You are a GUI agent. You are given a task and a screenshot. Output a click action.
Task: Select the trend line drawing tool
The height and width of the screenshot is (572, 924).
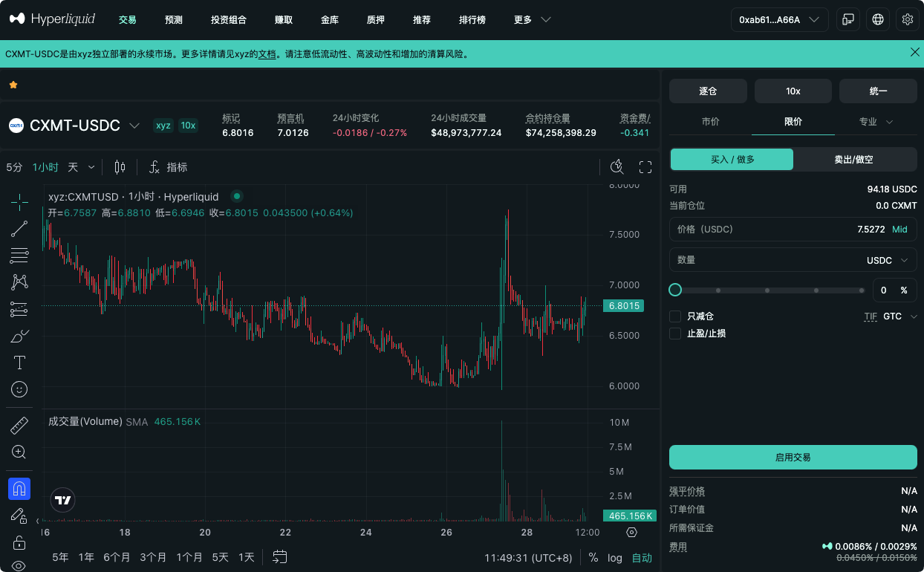pyautogui.click(x=19, y=229)
